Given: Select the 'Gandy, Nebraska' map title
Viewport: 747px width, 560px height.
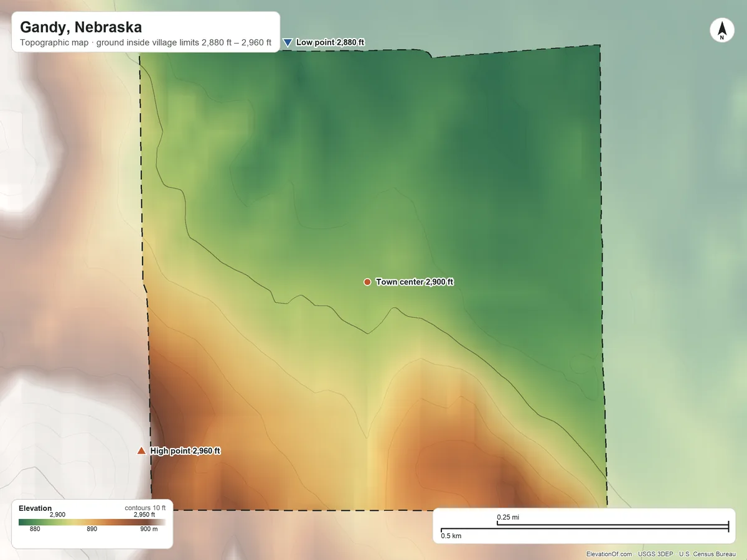Looking at the screenshot, I should tap(81, 27).
